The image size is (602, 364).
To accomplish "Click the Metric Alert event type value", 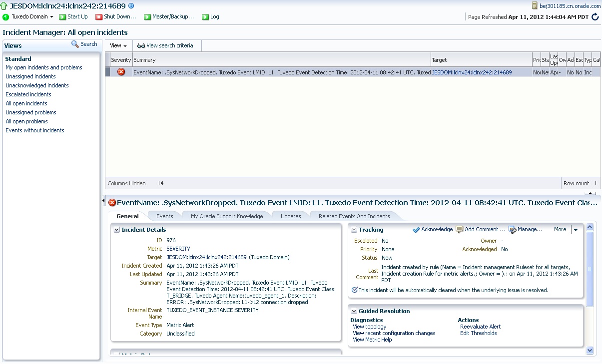I will tap(180, 325).
